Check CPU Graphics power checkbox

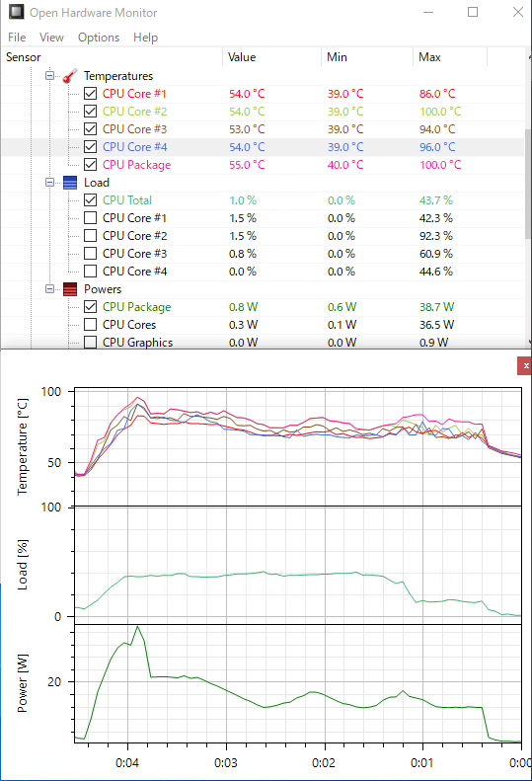point(90,343)
